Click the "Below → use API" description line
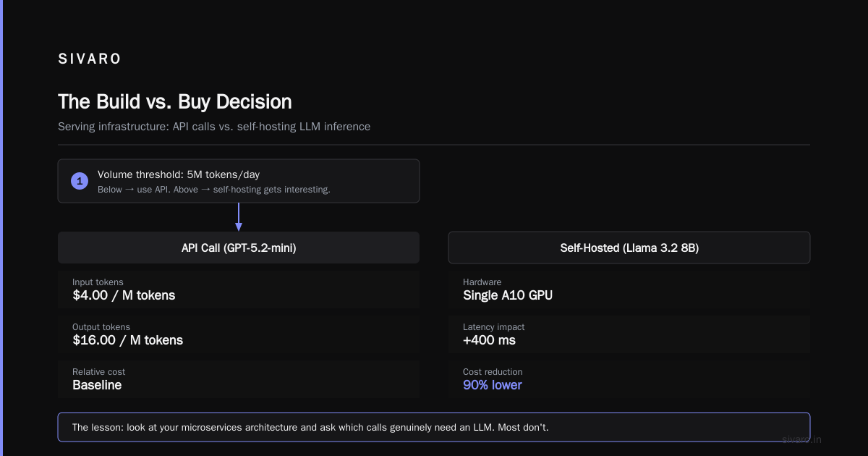This screenshot has height=456, width=868. click(214, 190)
